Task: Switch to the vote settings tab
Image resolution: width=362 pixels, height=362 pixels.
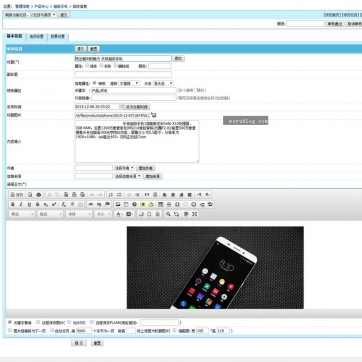Action: coord(58,37)
